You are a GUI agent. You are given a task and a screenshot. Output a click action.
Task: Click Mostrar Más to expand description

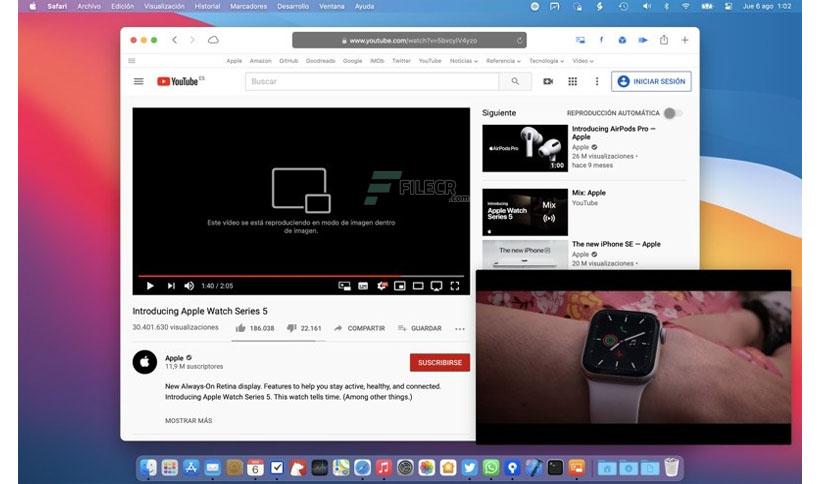pos(188,421)
